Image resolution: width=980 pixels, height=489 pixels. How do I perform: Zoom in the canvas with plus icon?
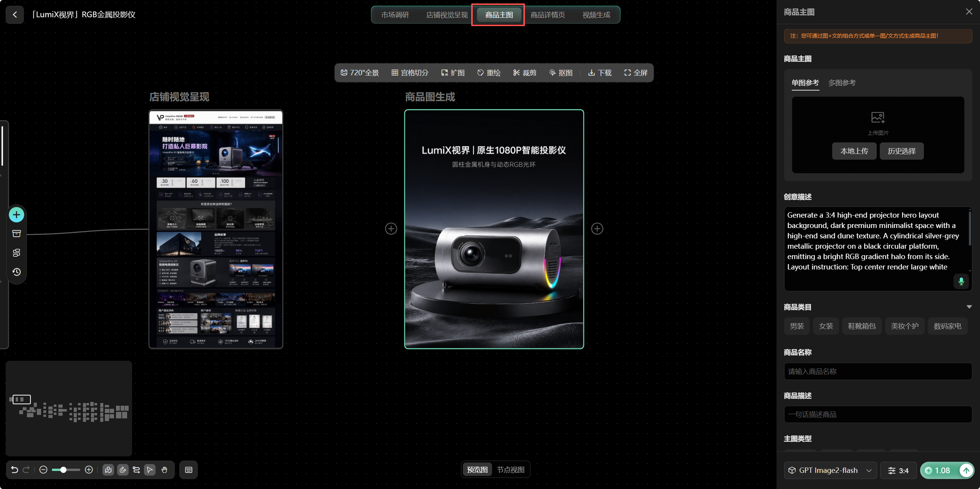[x=89, y=470]
